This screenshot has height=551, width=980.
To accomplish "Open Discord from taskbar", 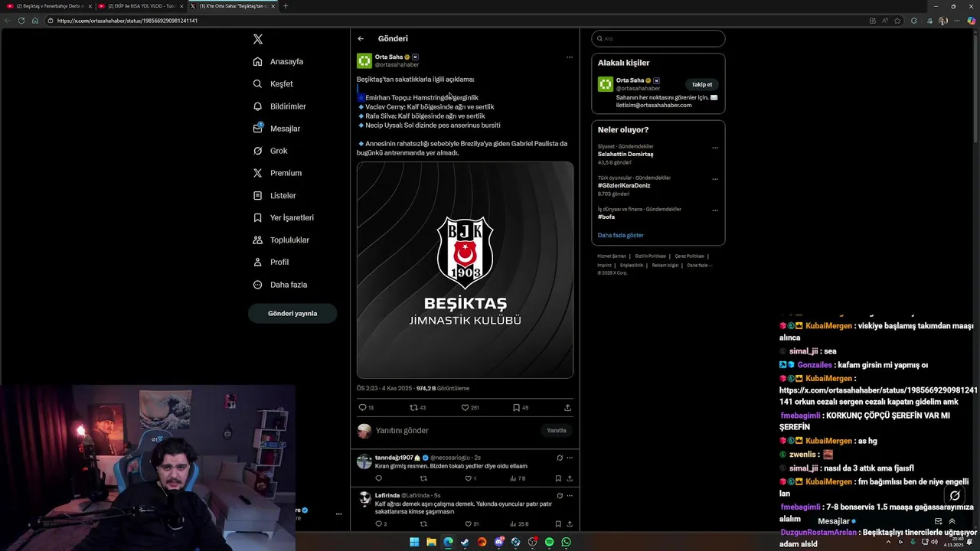I will [498, 542].
